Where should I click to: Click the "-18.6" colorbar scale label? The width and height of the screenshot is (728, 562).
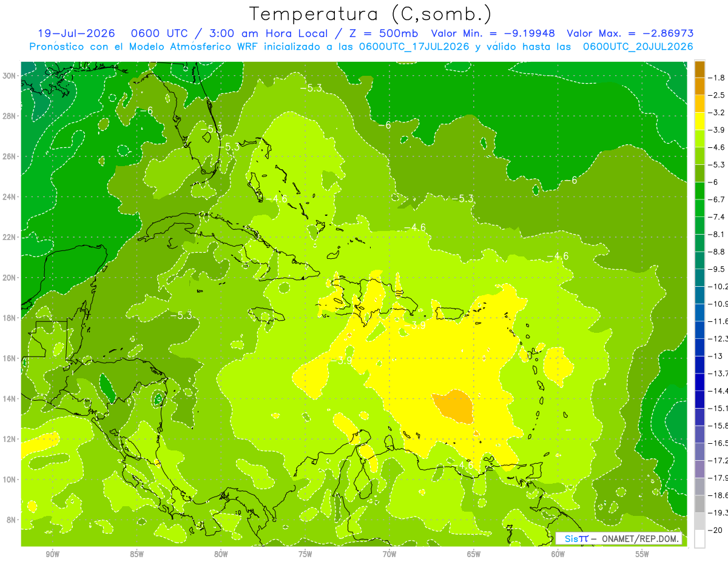[x=718, y=495]
